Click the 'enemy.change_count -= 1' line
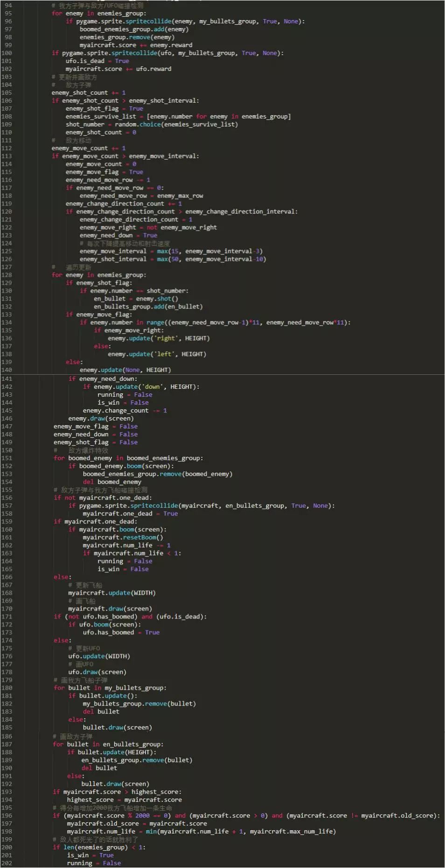The height and width of the screenshot is (868, 445). coord(125,411)
